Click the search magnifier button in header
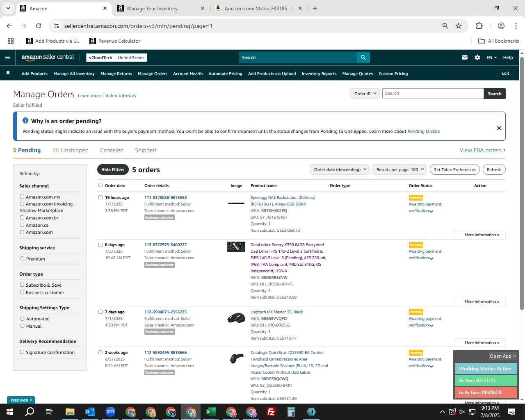 tap(363, 57)
